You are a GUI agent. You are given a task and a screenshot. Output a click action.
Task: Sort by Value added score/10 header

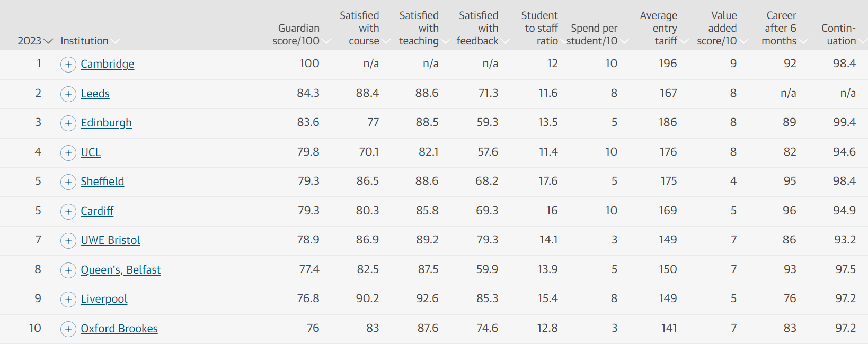point(722,29)
